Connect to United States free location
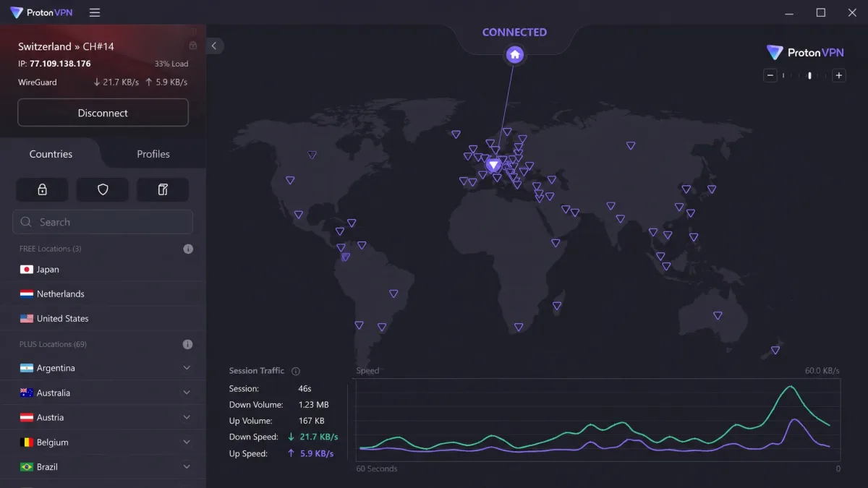The image size is (868, 488). click(103, 318)
